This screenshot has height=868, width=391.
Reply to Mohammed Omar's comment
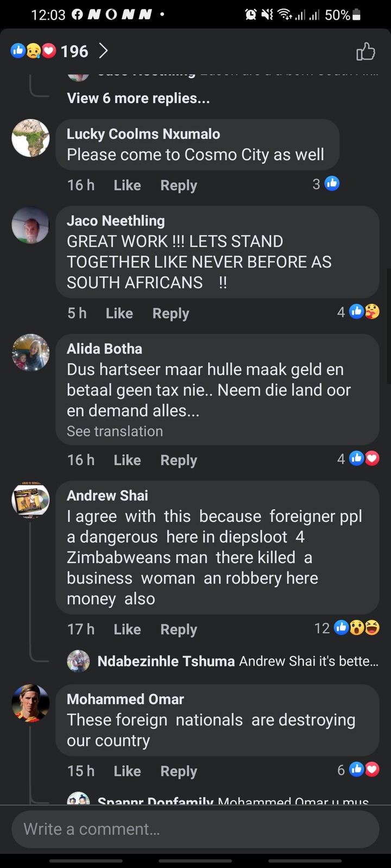point(179,771)
